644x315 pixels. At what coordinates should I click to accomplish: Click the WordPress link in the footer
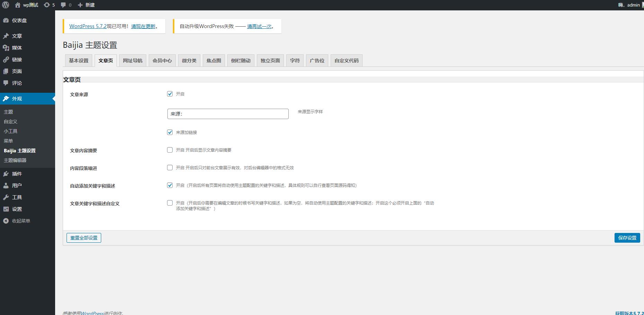(x=92, y=313)
